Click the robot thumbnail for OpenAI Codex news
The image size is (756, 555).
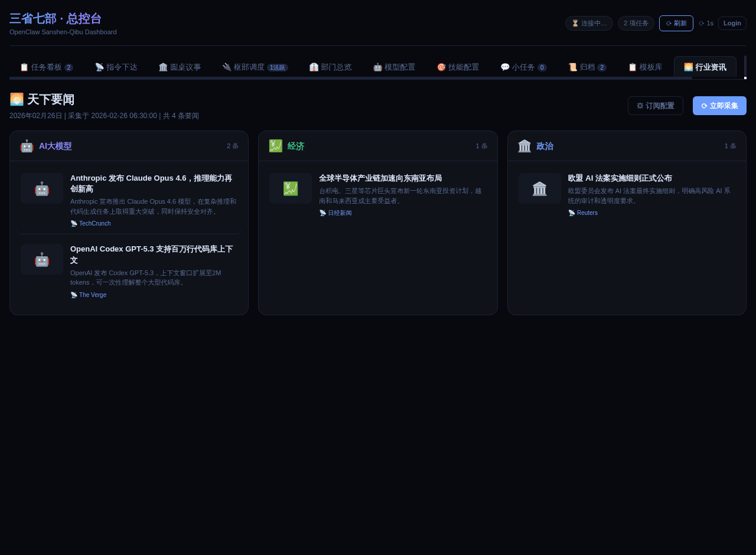click(x=42, y=259)
